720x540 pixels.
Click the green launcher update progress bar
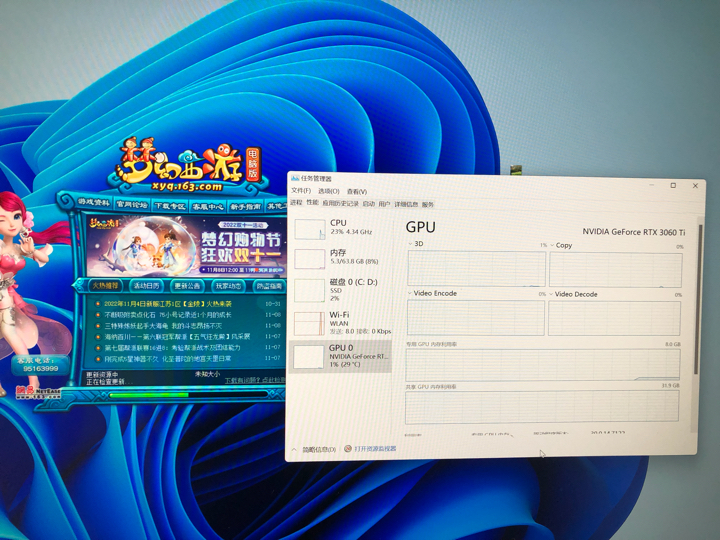click(x=149, y=394)
